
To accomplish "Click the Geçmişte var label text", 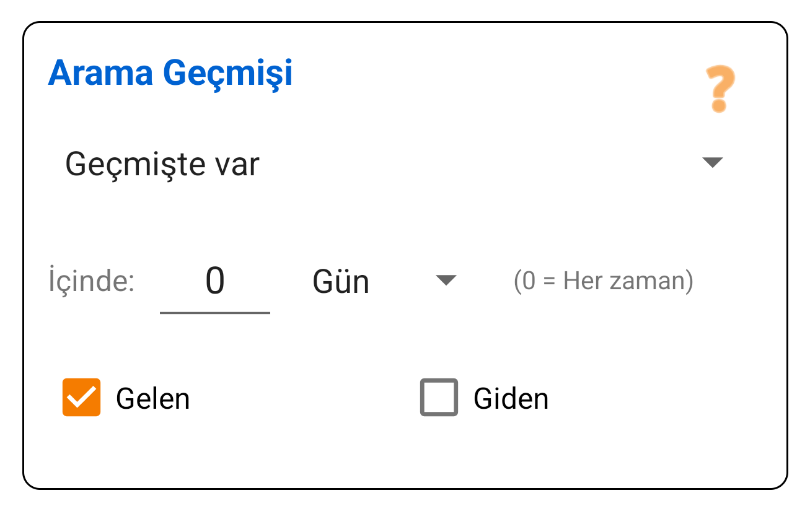I will [x=163, y=162].
